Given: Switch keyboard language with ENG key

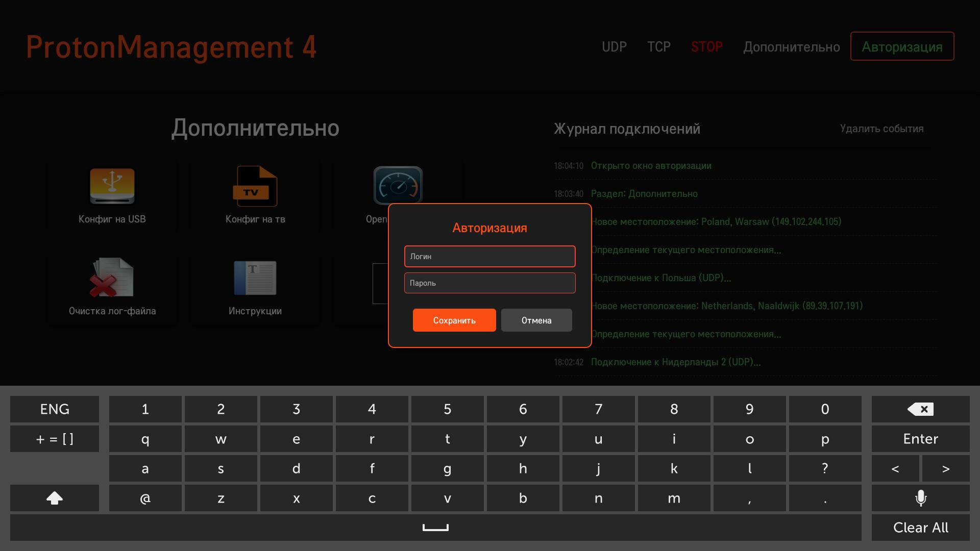Looking at the screenshot, I should coord(55,409).
